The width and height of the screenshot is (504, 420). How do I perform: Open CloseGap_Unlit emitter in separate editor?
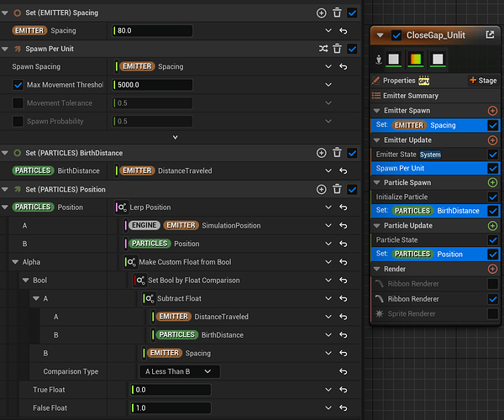coord(490,34)
